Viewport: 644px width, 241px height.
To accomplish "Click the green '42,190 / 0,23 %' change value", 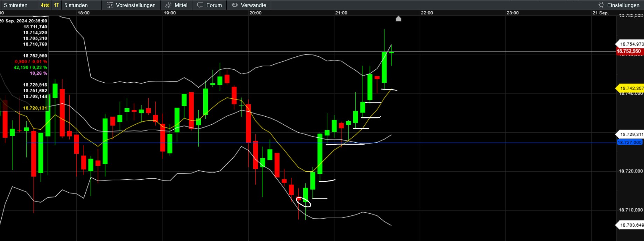I will coord(30,67).
